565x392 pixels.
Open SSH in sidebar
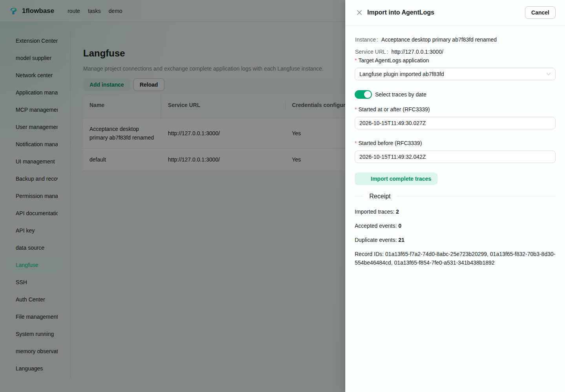35,282
